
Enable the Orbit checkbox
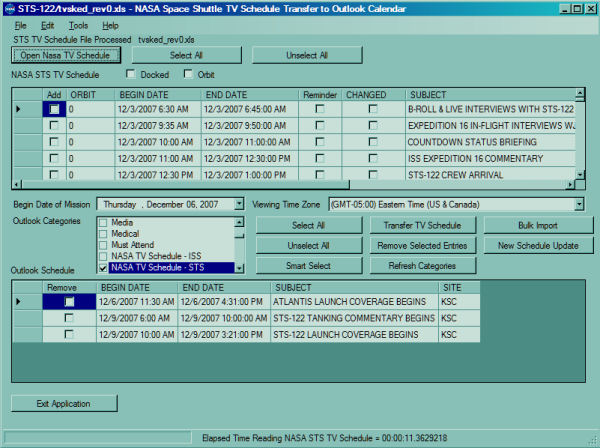click(x=188, y=74)
